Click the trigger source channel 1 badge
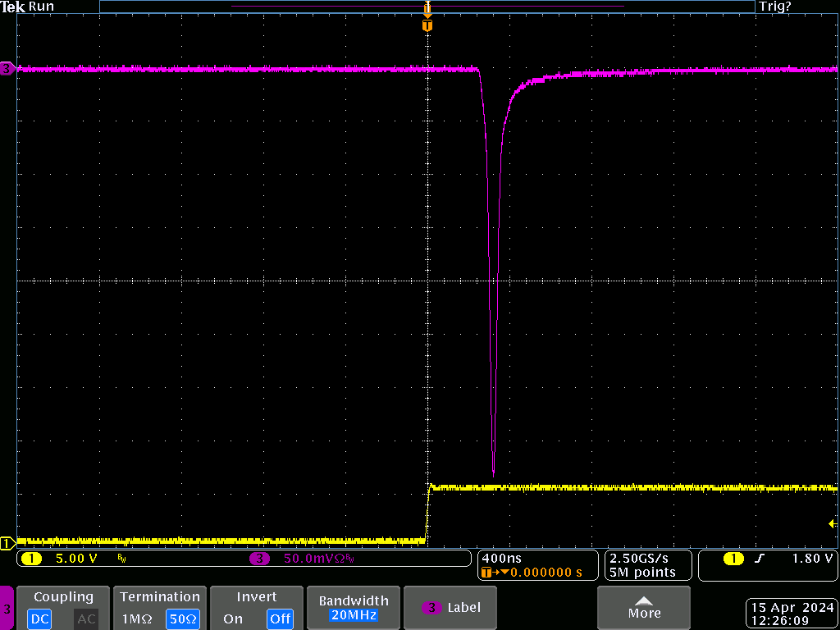The width and height of the screenshot is (840, 630). [x=733, y=559]
